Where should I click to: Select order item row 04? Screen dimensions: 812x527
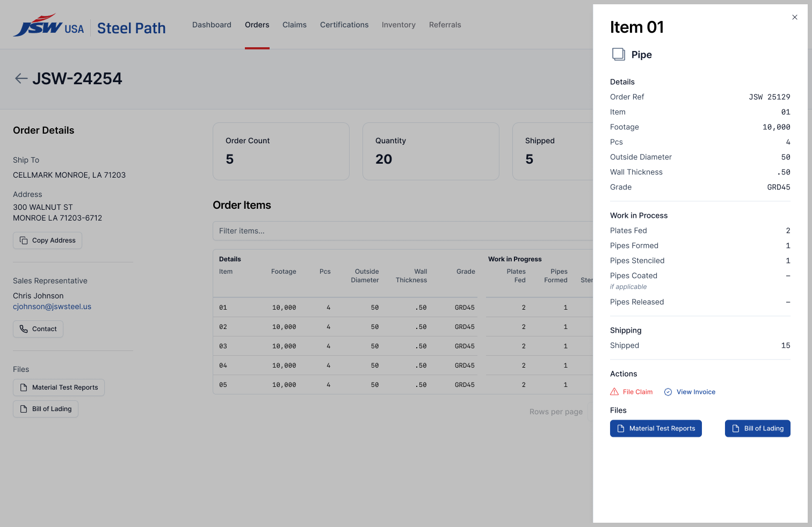click(403, 365)
